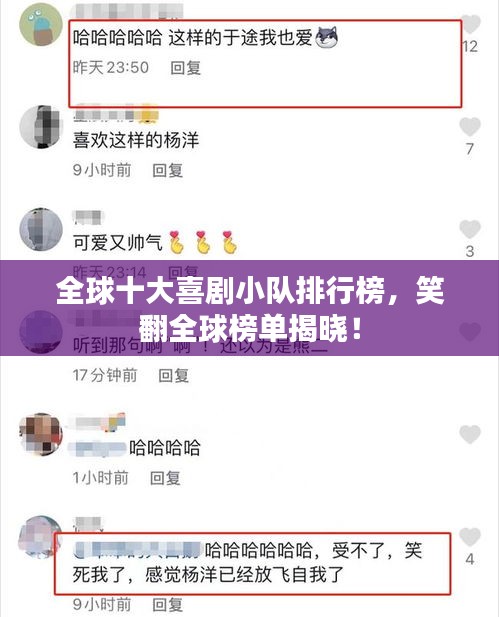
Task: Click the 可爱又帅气 comment text
Action: tap(118, 242)
